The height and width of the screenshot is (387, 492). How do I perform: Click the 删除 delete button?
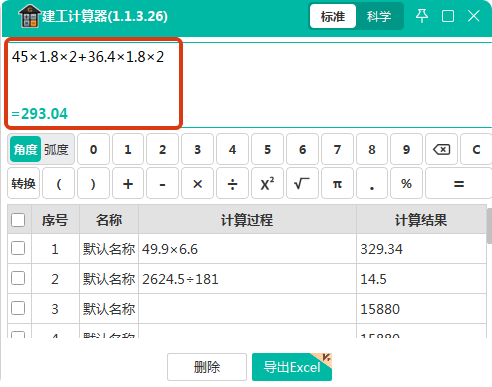coord(207,367)
